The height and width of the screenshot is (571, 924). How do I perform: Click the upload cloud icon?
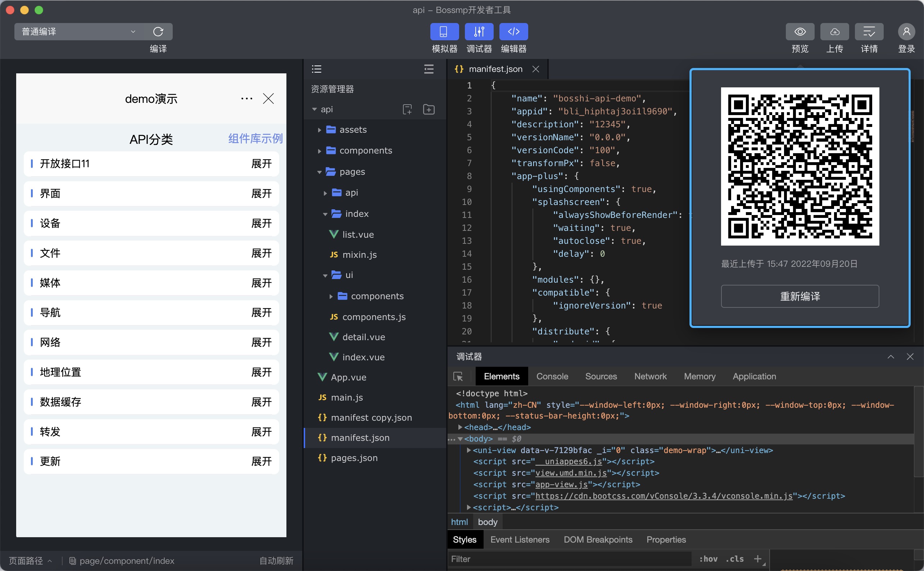[x=834, y=31]
